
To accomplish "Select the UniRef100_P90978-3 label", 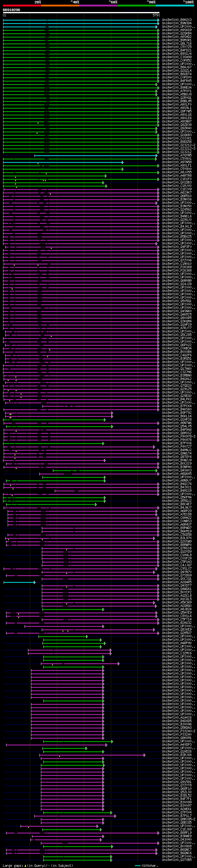I will 179,436.
